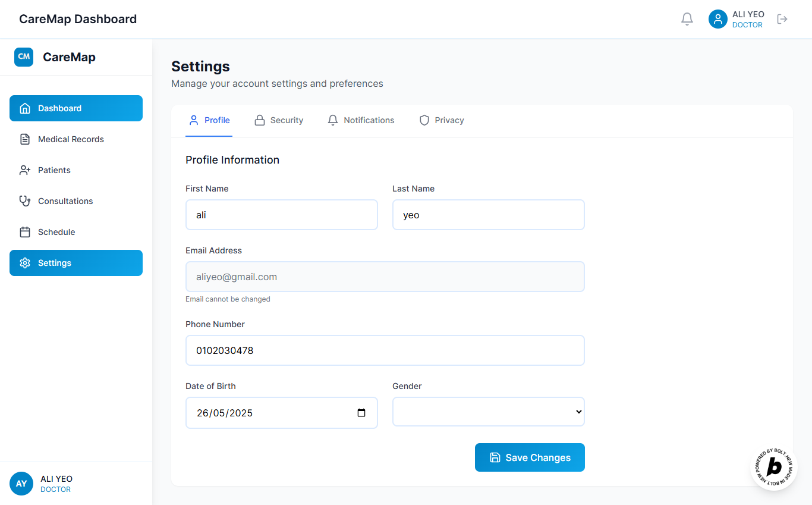Open the Date of Birth calendar picker icon
Screen dimensions: 812x505
click(361, 413)
